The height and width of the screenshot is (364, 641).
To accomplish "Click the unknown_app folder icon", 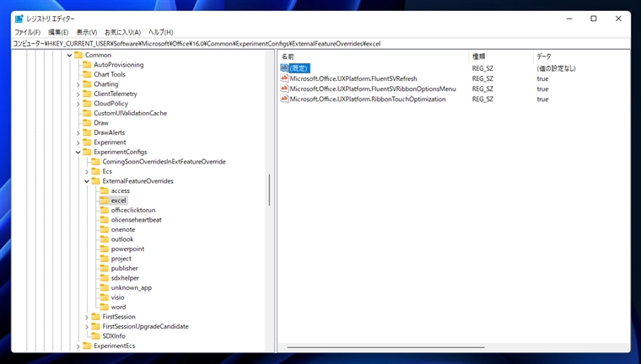I will [105, 287].
